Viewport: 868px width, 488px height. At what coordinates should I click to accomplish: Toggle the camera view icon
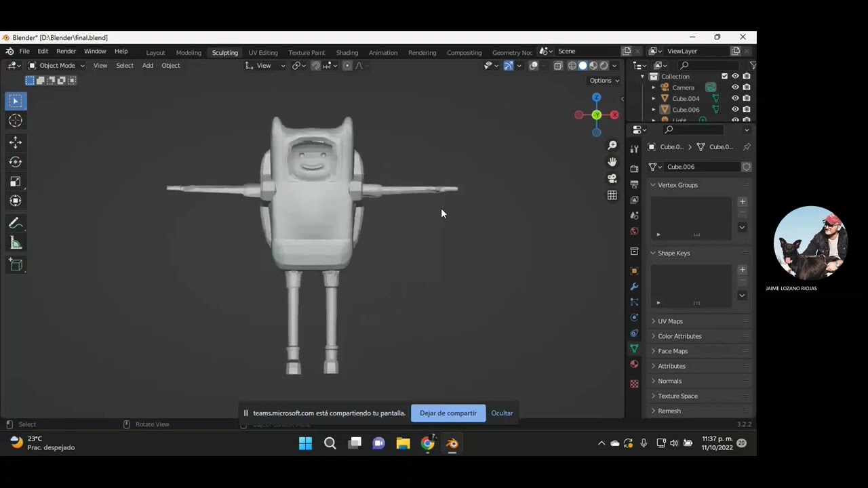[612, 178]
